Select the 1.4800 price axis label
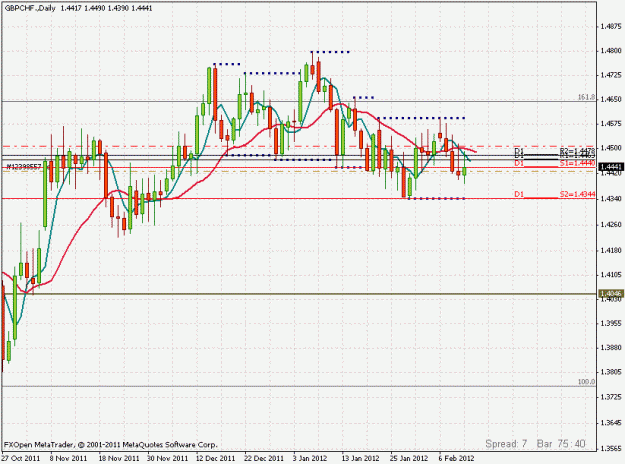The width and height of the screenshot is (625, 464). (x=611, y=51)
